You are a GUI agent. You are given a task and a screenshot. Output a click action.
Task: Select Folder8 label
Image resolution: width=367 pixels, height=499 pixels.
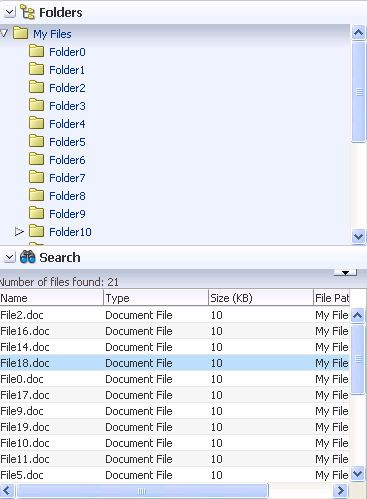pyautogui.click(x=67, y=196)
